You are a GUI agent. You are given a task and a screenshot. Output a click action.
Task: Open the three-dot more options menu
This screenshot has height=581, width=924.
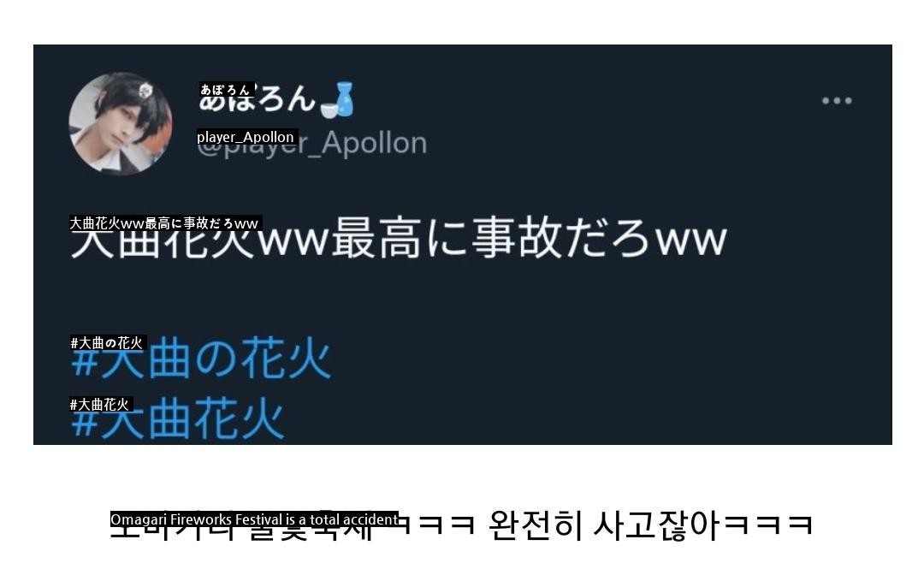click(x=837, y=101)
